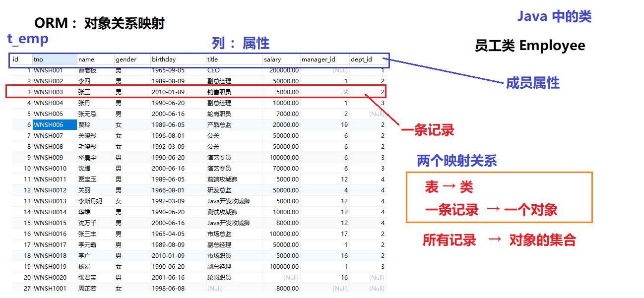Image resolution: width=644 pixels, height=298 pixels.
Task: Select the name cell 华晨宇
Action: click(95, 157)
